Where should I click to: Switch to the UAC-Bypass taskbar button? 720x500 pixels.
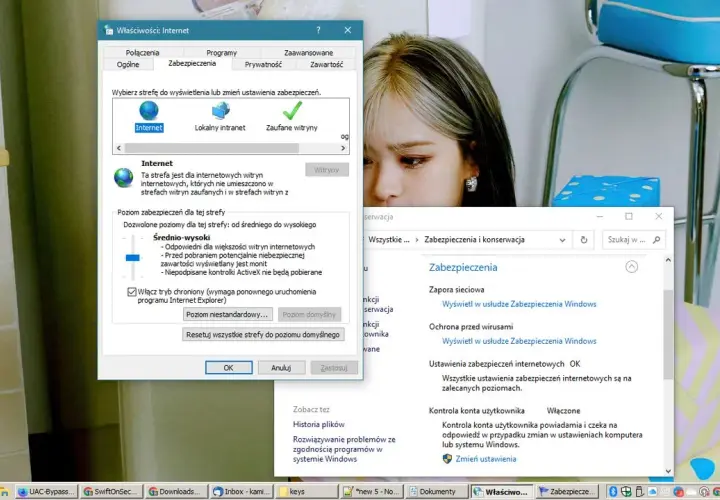[x=47, y=492]
